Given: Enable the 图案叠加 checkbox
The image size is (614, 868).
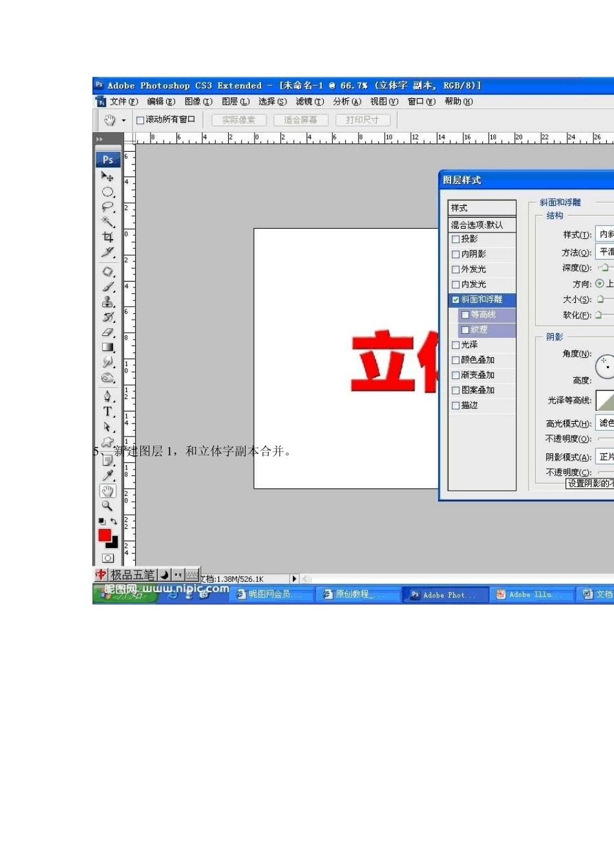Looking at the screenshot, I should 456,391.
